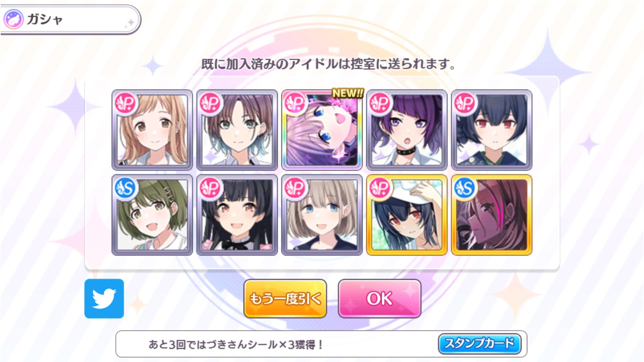Open the スタンプカード stamp card
The image size is (644, 362).
point(479,343)
